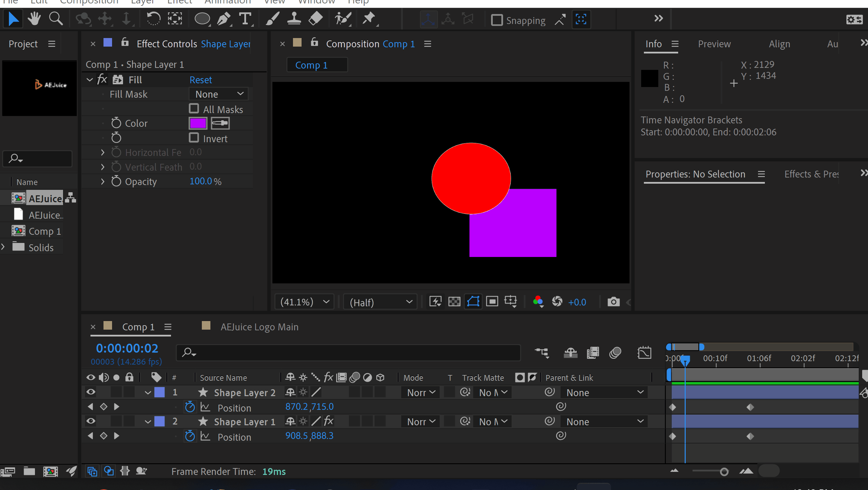The image size is (868, 490).
Task: Open the Fill Mask dropdown
Action: tap(219, 94)
